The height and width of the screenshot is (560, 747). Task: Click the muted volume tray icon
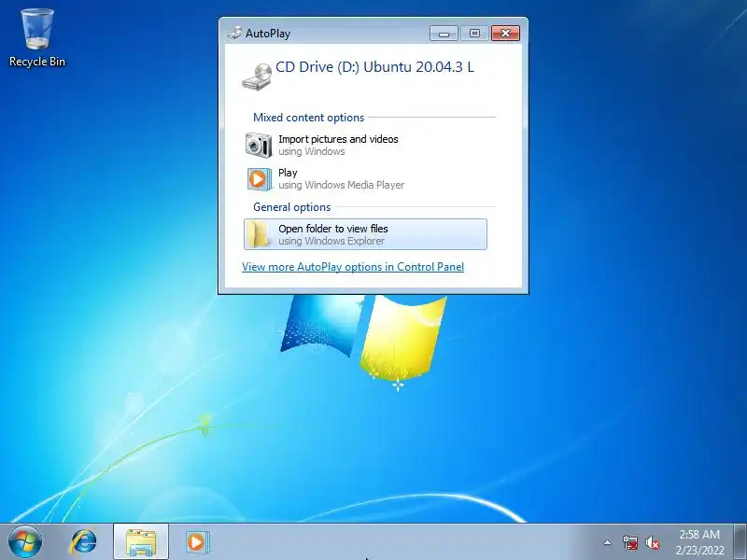tap(653, 542)
